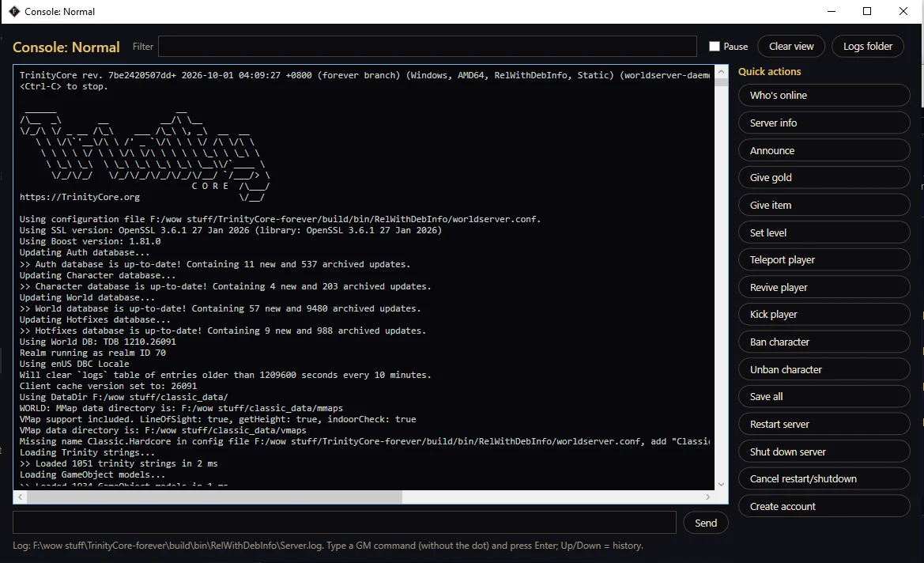Click Create account button
The image size is (924, 563).
824,506
